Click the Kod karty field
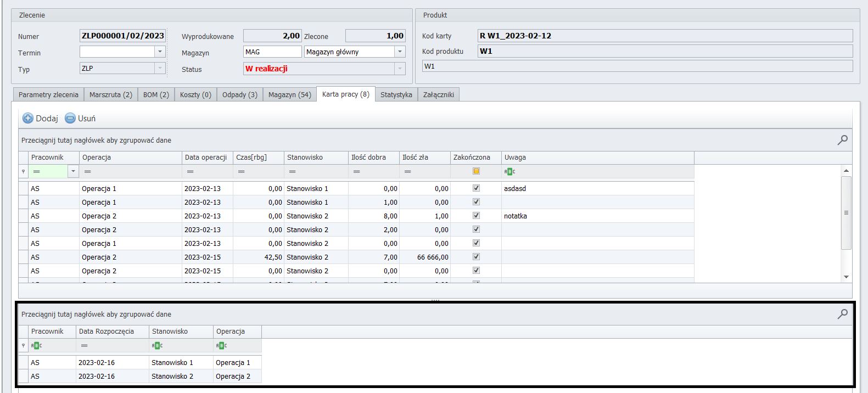 click(x=665, y=36)
